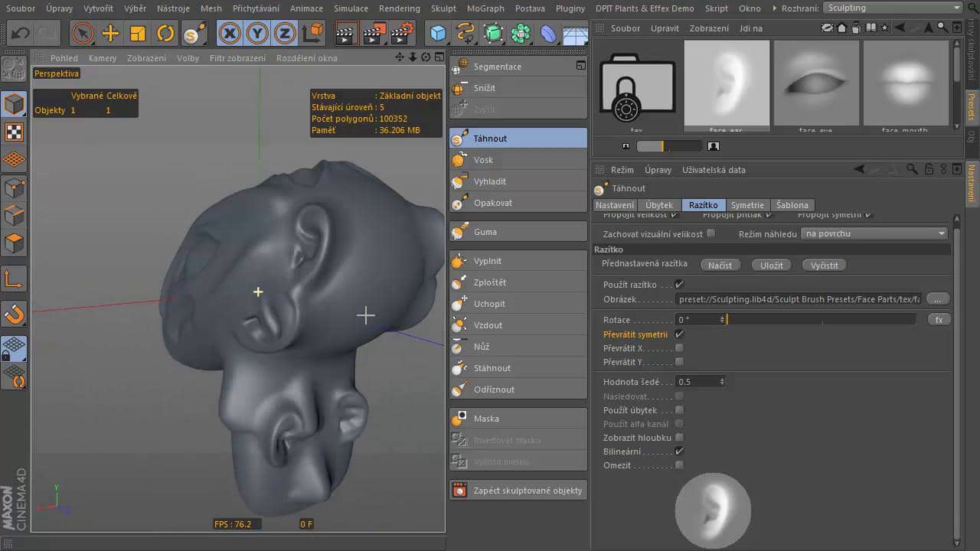
Task: Uncheck Použít razítko checkbox
Action: coord(679,285)
